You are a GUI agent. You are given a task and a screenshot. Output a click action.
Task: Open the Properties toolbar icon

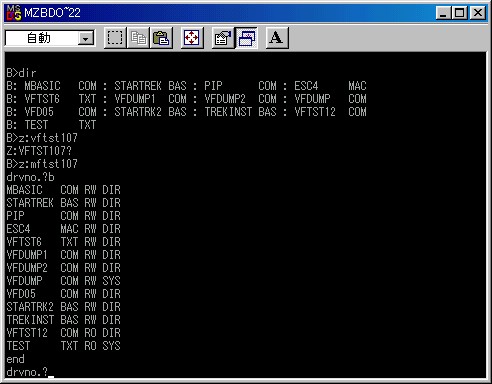coord(223,38)
